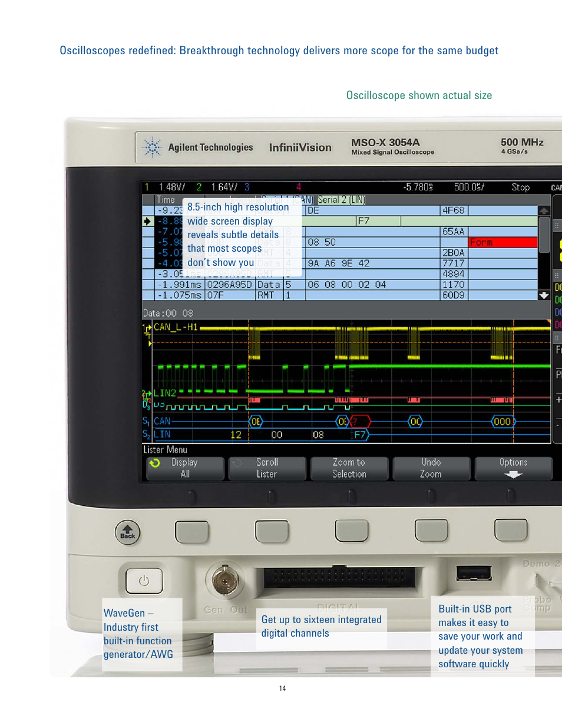Click the lister scrollbar up arrow
This screenshot has height=728, width=562.
click(544, 210)
